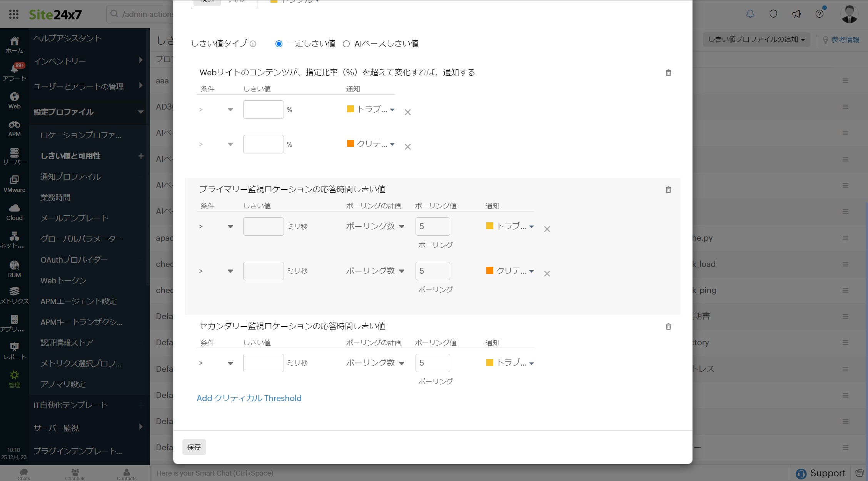
Task: Open the しきい値プロファイルの追加 dropdown
Action: tap(755, 39)
